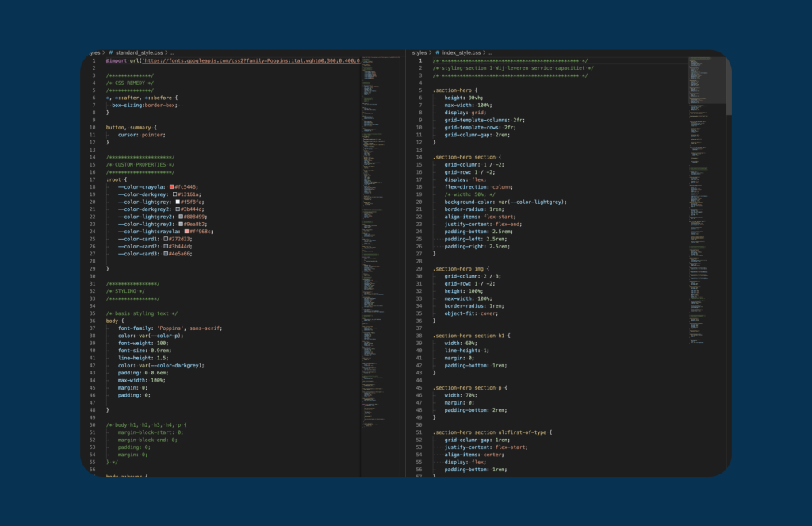Click the CSS hash icon before standard_style.css
This screenshot has height=526, width=812.
tap(110, 52)
